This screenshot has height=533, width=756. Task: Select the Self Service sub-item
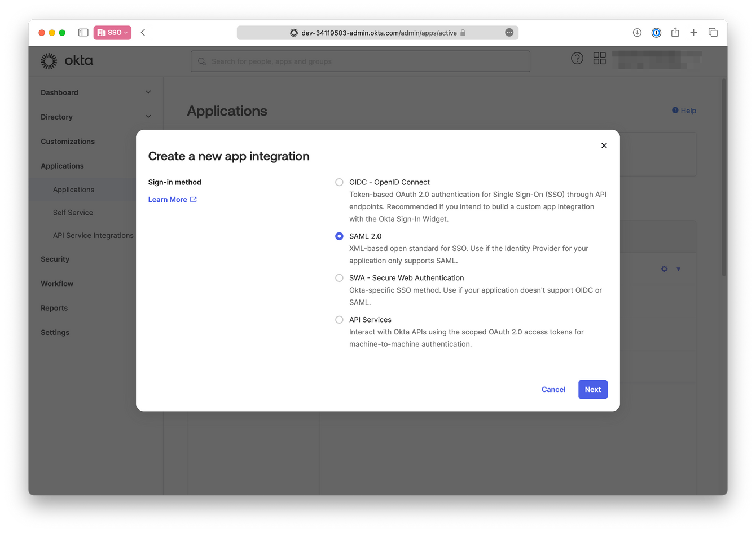tap(73, 213)
